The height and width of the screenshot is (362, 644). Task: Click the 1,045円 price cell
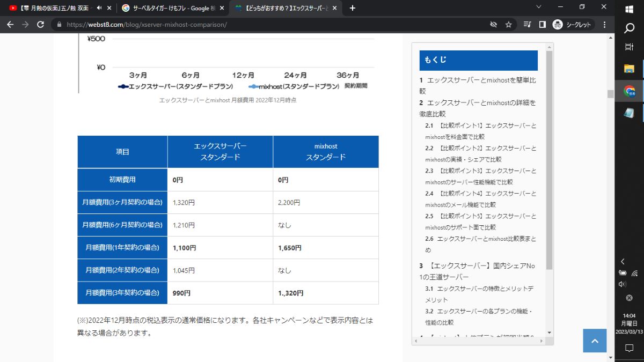(x=220, y=270)
